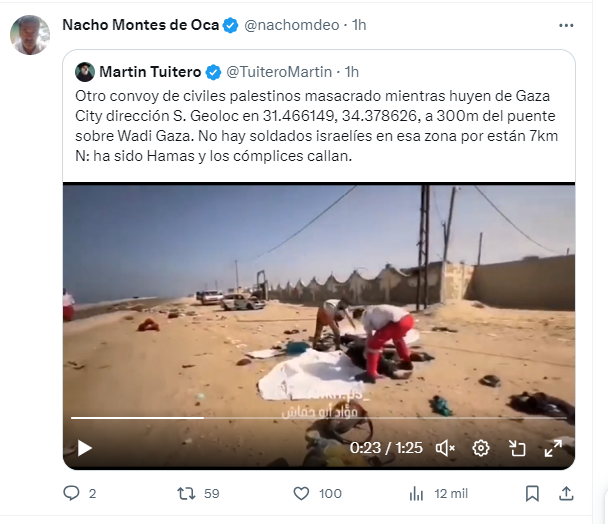The height and width of the screenshot is (524, 608).
Task: Open Nacho Montes de Oca profile picture
Action: pos(30,35)
